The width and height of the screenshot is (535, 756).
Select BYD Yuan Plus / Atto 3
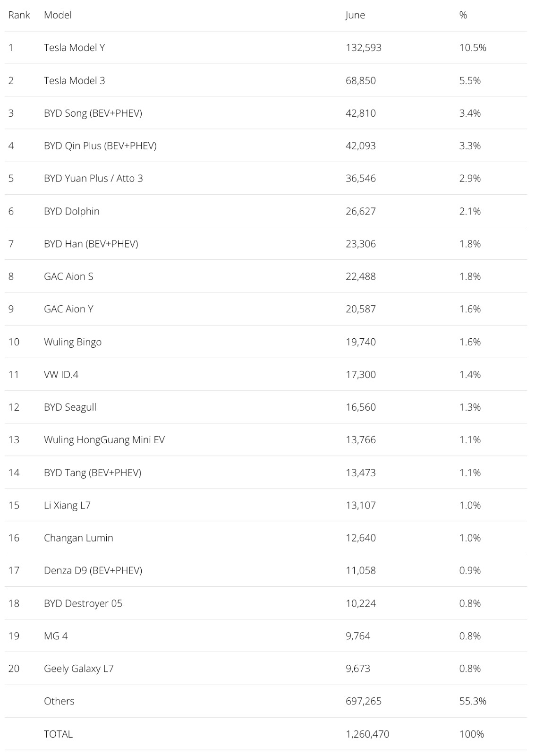click(x=93, y=178)
